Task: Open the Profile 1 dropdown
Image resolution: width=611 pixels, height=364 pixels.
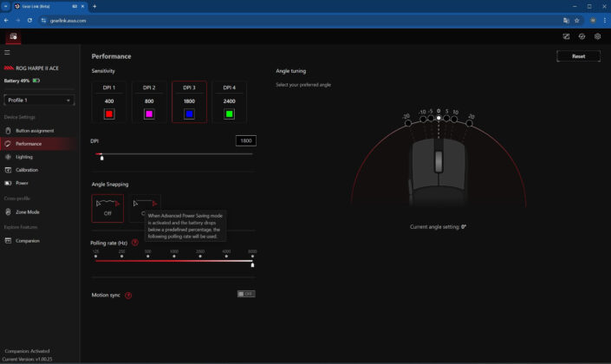Action: tap(39, 101)
